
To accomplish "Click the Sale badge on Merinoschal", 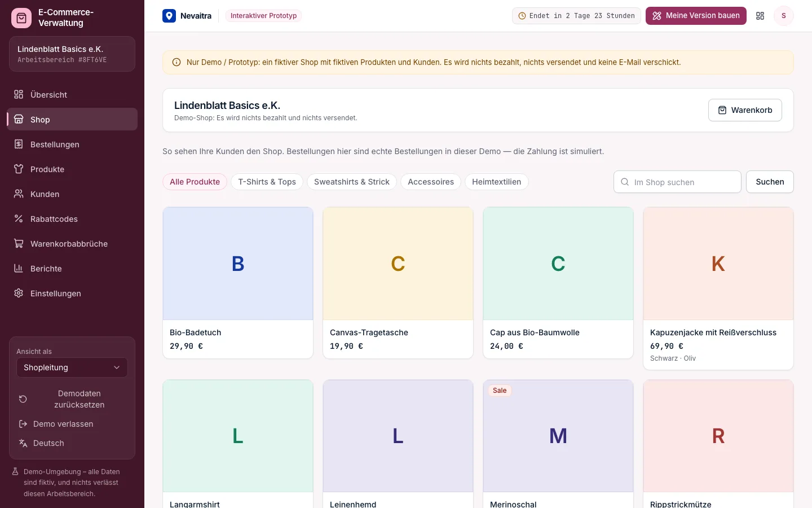I will click(x=500, y=391).
